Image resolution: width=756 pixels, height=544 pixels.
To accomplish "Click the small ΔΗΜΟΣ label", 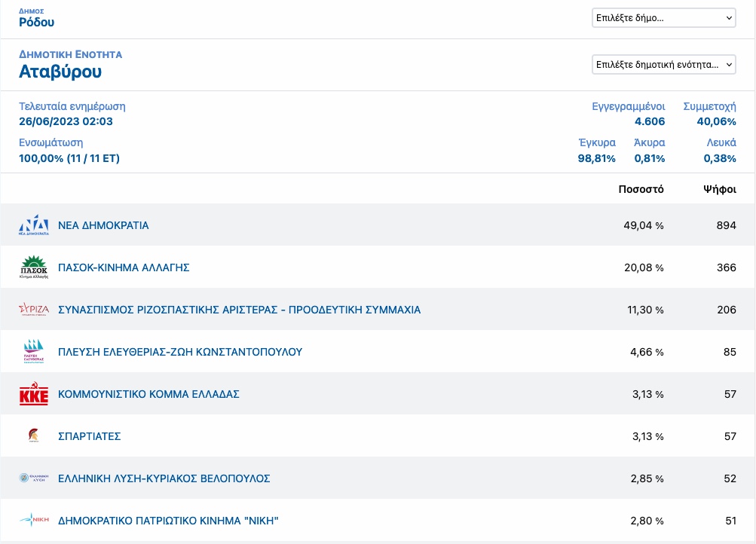I will (x=32, y=11).
